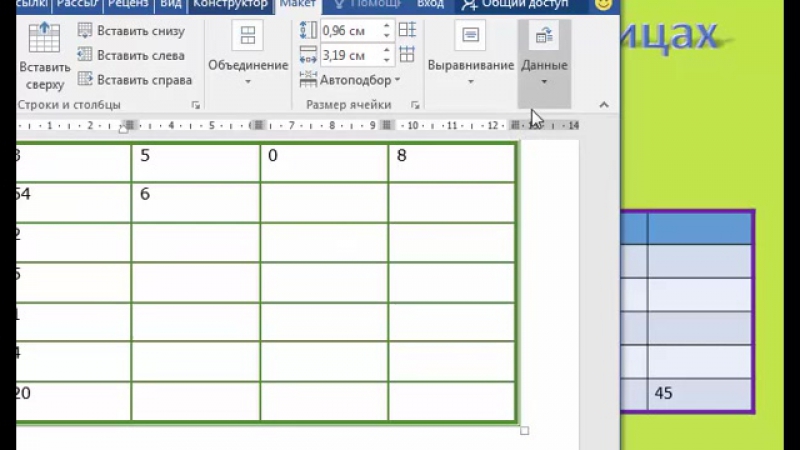Screen dimensions: 800x450
Task: Open Rows and Columns dialog launcher
Action: pos(196,105)
